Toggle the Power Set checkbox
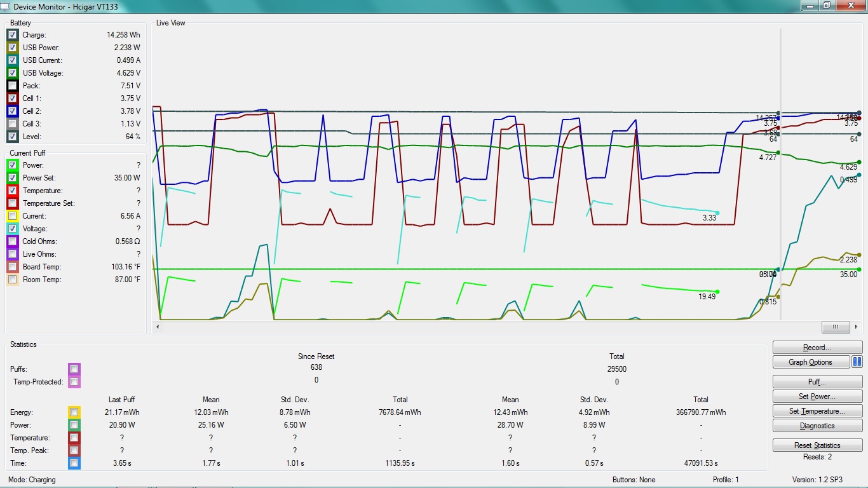This screenshot has height=488, width=868. pos(13,178)
